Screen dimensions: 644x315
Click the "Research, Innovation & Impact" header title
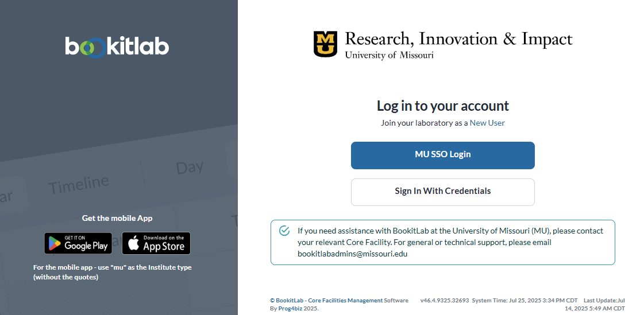(x=458, y=39)
